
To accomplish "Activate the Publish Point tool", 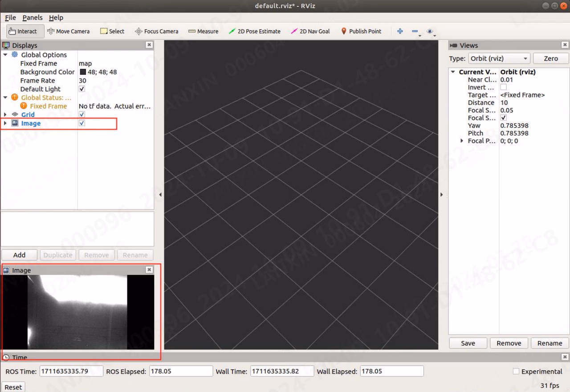I will click(x=361, y=31).
